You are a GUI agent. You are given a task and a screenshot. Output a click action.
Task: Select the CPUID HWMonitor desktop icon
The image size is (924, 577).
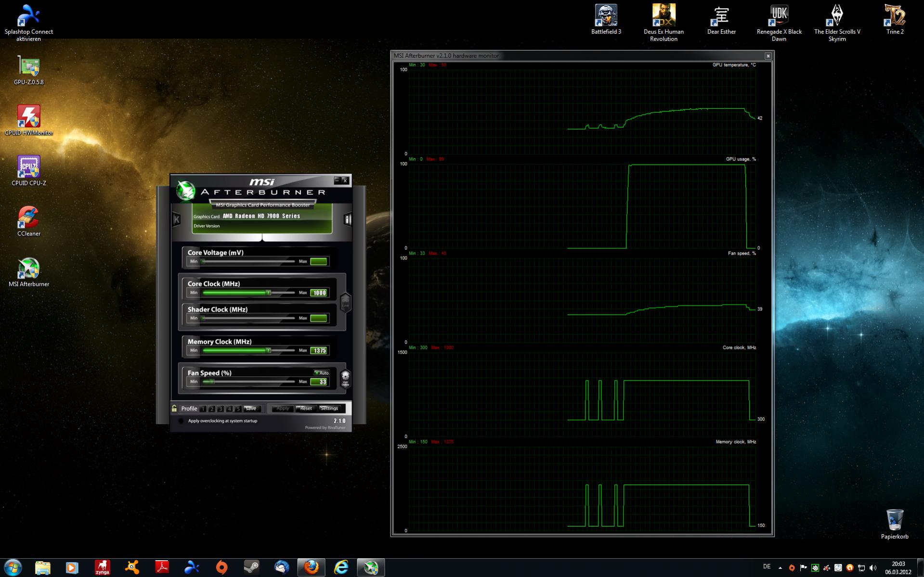(x=28, y=120)
